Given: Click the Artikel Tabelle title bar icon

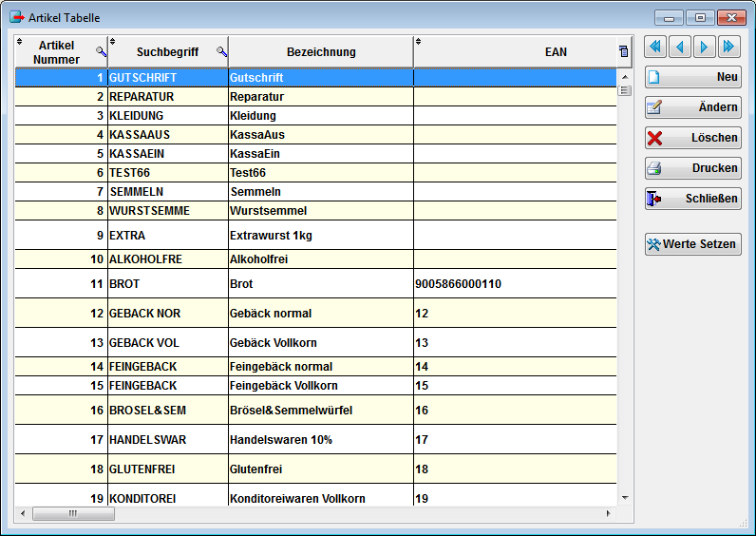Looking at the screenshot, I should coord(17,17).
